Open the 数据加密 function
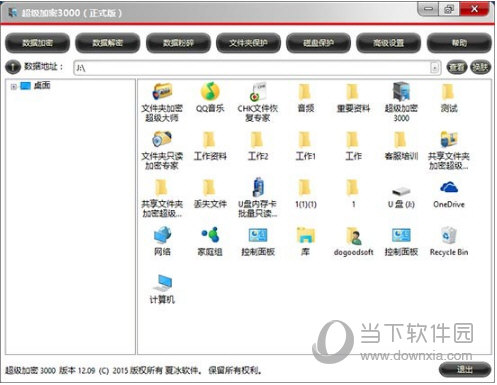 pyautogui.click(x=37, y=43)
